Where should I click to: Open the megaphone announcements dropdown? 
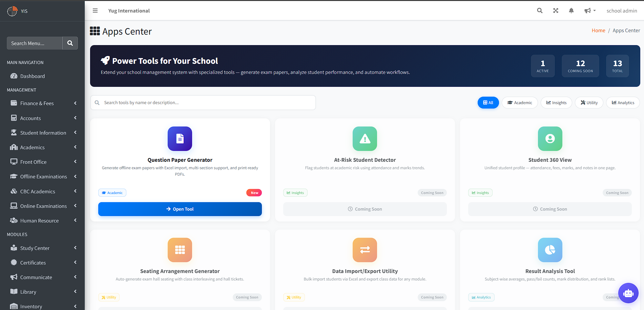[x=590, y=11]
